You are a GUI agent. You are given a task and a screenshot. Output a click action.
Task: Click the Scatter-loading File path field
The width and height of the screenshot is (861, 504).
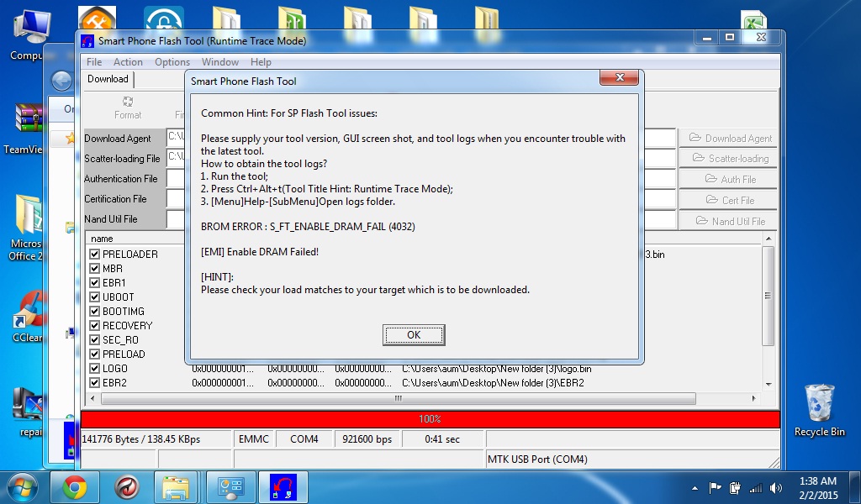pyautogui.click(x=177, y=157)
